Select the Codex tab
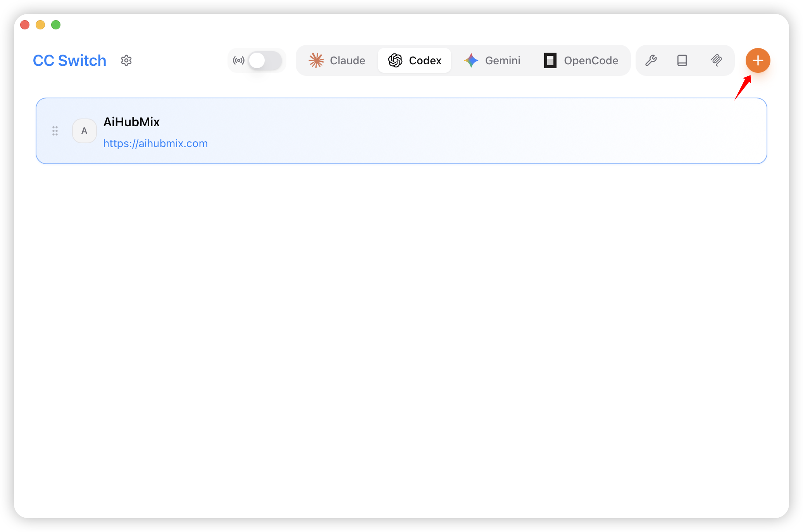The width and height of the screenshot is (803, 532). (x=415, y=60)
